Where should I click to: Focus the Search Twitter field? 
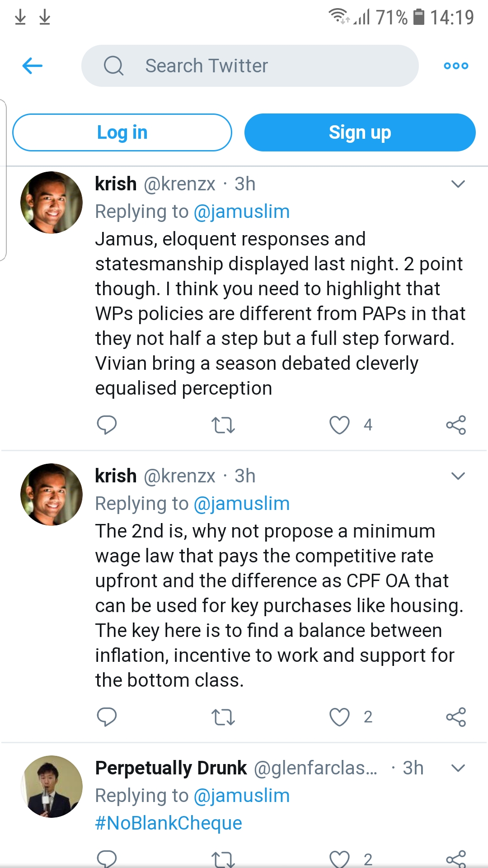tap(250, 66)
